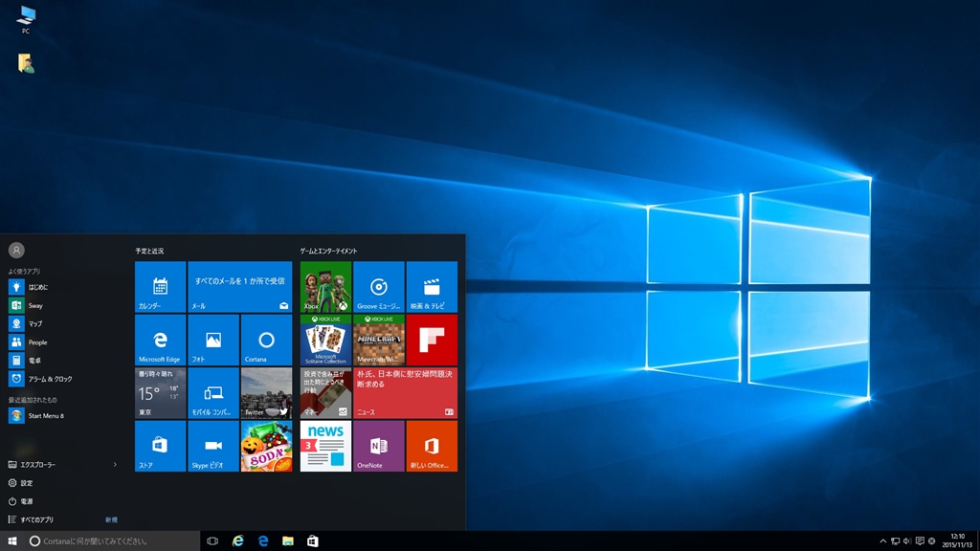This screenshot has height=551, width=980.
Task: Launch the OneNote tile
Action: tap(378, 446)
